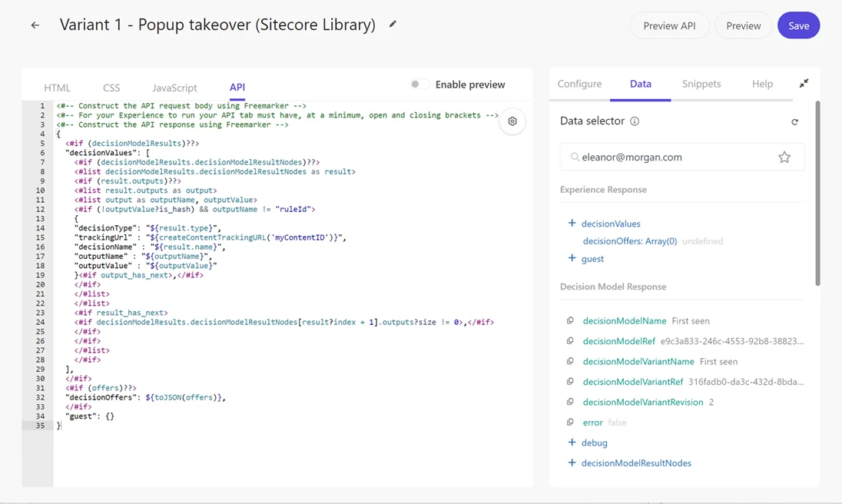Collapse the side panel with the arrows icon
Screen dimensions: 842x504
(804, 83)
